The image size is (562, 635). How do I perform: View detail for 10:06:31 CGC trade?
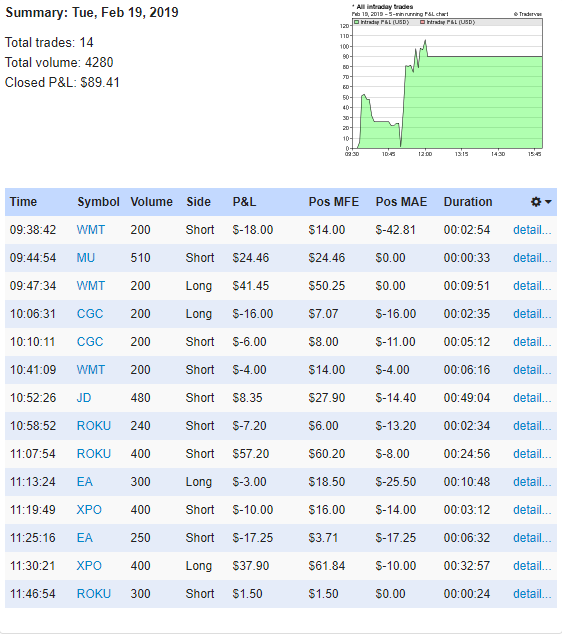[532, 313]
